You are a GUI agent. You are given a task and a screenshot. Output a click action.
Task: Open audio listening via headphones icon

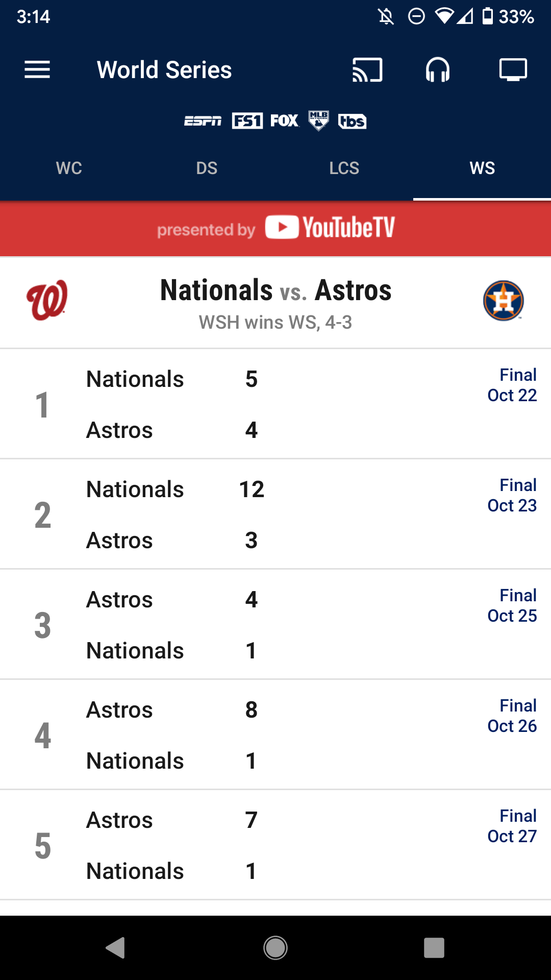[x=438, y=70]
